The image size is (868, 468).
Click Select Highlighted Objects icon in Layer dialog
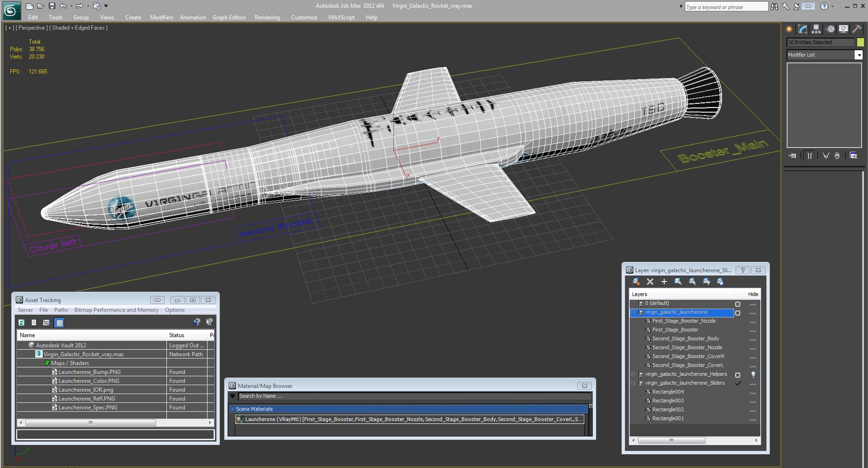678,281
